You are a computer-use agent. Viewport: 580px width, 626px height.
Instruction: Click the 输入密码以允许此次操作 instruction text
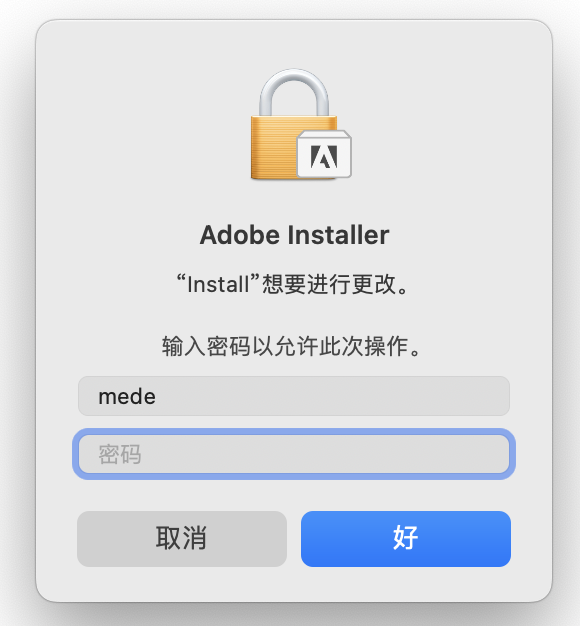point(292,346)
